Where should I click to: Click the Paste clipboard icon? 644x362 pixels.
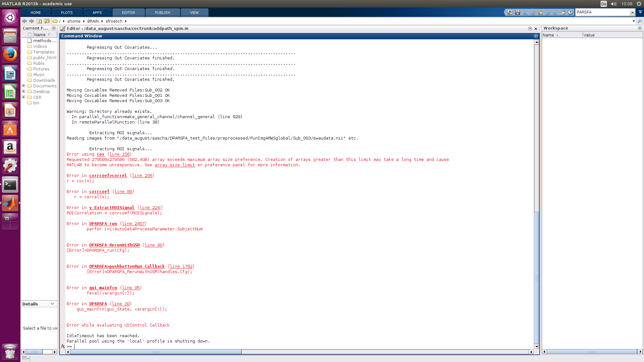coord(540,12)
